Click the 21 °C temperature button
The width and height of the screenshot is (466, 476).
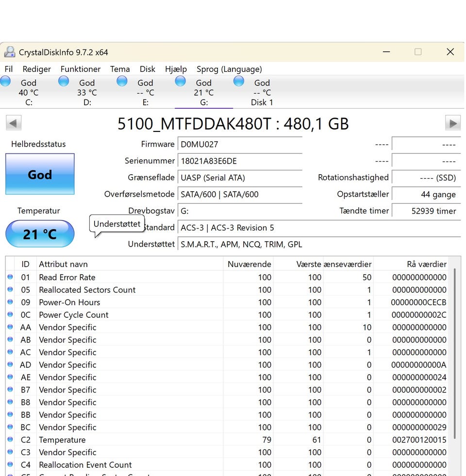pyautogui.click(x=40, y=234)
